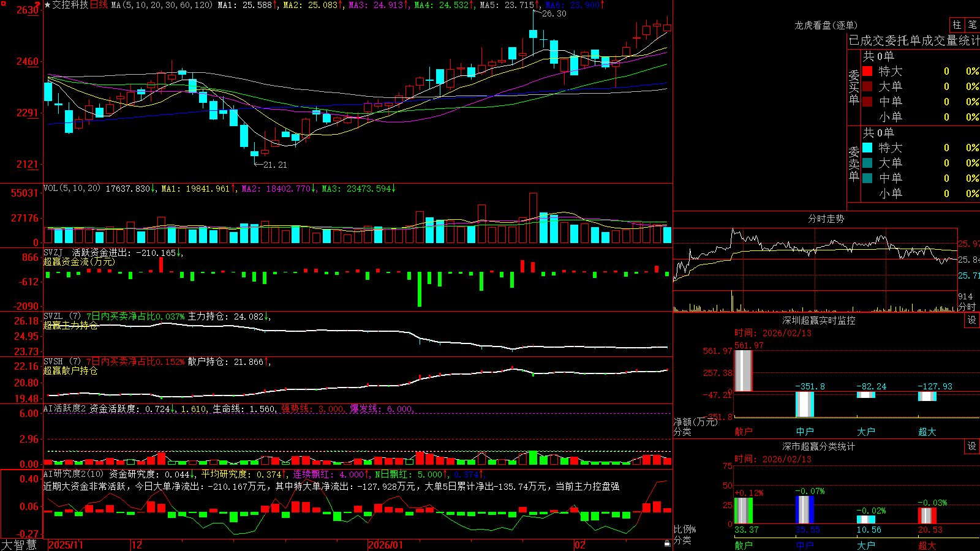Screen dimensions: 980x551
Task: Open SVSH (7) indicator label
Action: (x=62, y=362)
